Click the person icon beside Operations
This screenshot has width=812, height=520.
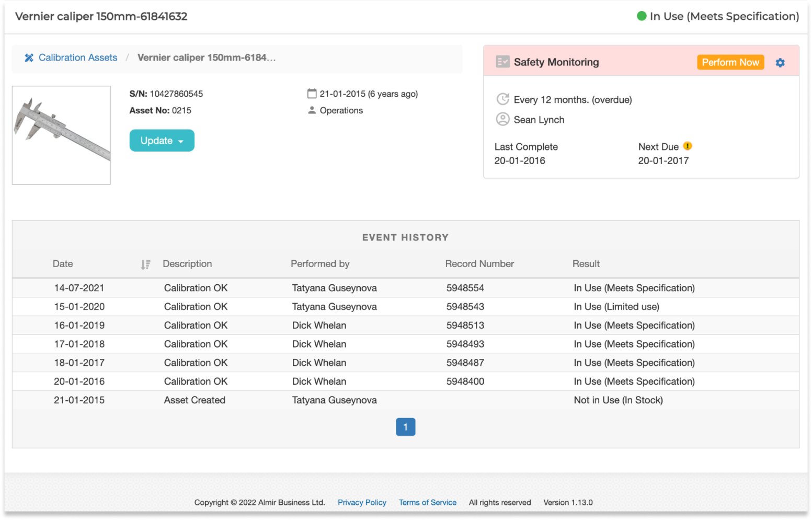(x=312, y=110)
